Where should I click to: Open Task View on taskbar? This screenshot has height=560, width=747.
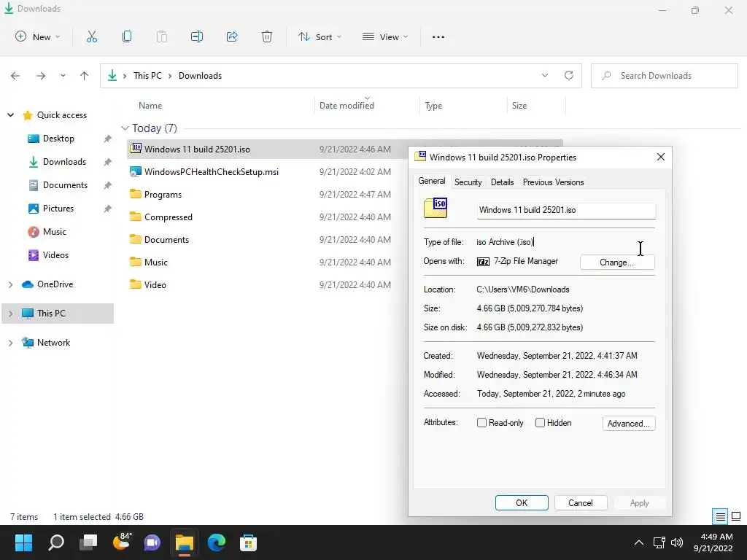[88, 542]
